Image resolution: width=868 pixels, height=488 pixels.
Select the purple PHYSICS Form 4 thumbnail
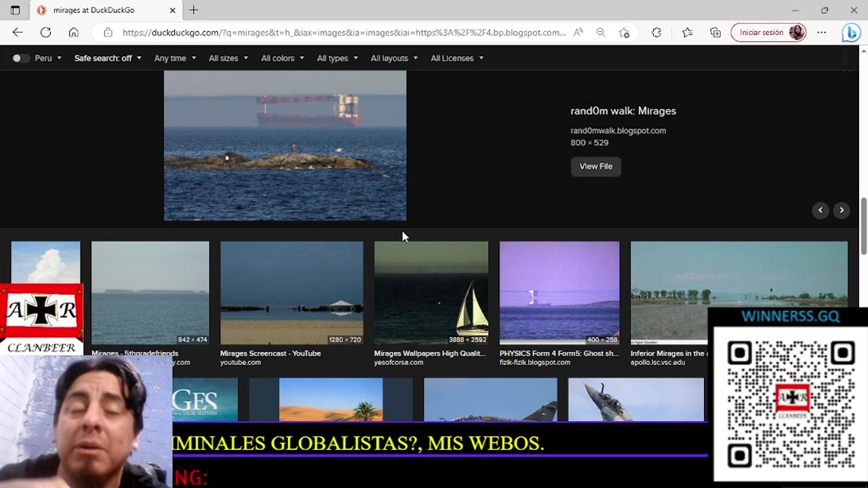(559, 293)
